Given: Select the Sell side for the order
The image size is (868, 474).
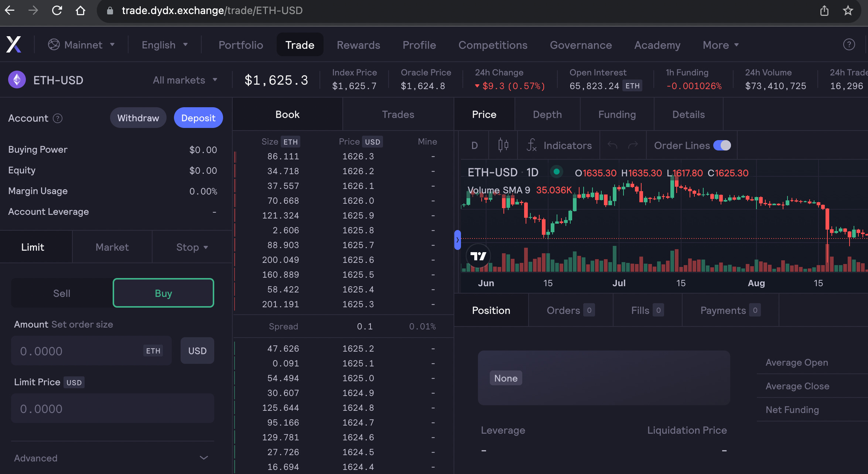Looking at the screenshot, I should (62, 293).
